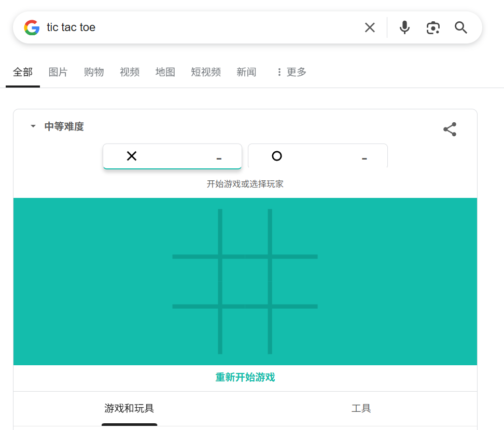Open the 更多 search filters menu
This screenshot has width=504, height=430.
291,72
